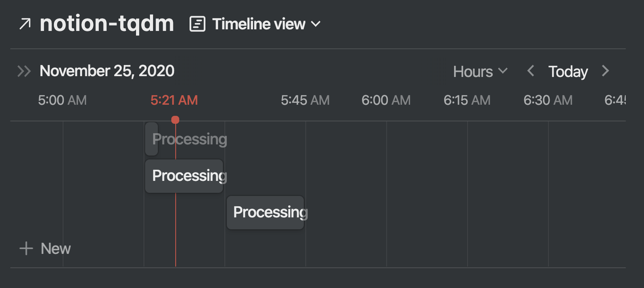Go to previous time range arrow
The height and width of the screenshot is (288, 644).
pos(531,71)
